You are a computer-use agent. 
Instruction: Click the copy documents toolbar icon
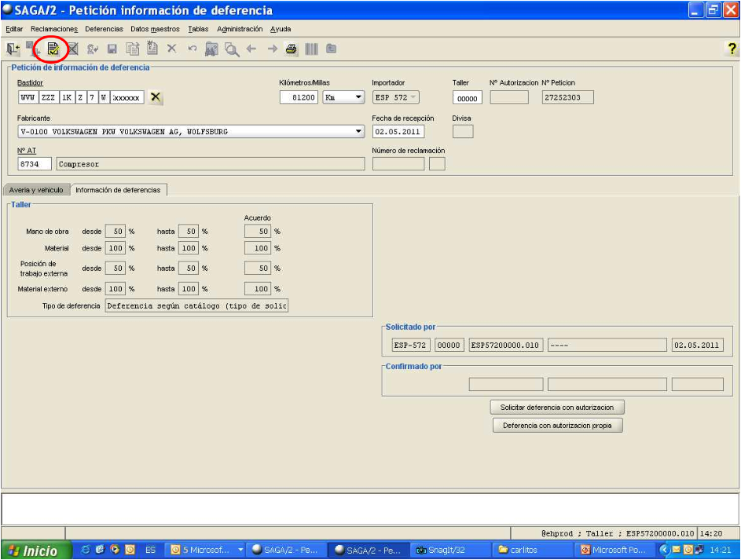click(132, 49)
